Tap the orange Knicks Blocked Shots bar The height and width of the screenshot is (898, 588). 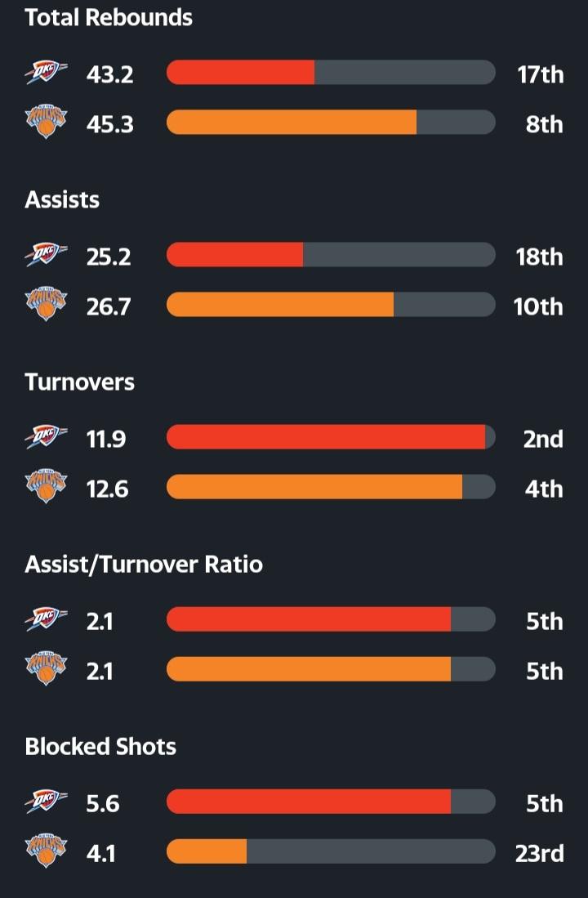point(207,851)
